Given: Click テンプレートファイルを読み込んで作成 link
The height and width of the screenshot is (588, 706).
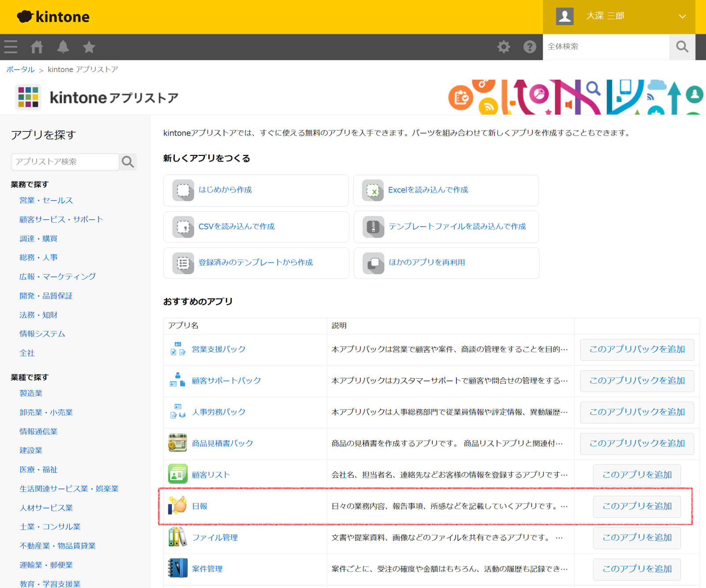Looking at the screenshot, I should pos(457,226).
